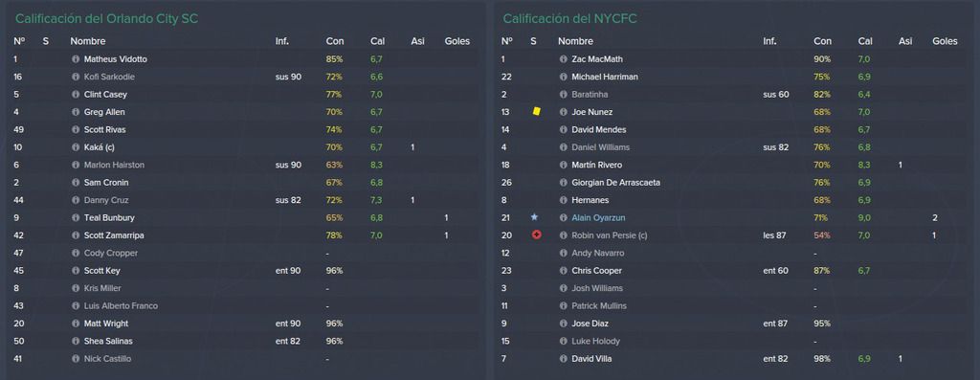Click Robin van Persie's red injury icon
Screen dimensions: 980x380
pyautogui.click(x=536, y=235)
